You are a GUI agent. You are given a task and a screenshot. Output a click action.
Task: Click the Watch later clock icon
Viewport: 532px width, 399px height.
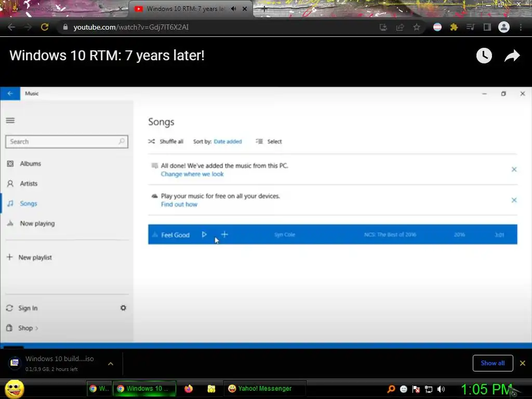pos(484,56)
